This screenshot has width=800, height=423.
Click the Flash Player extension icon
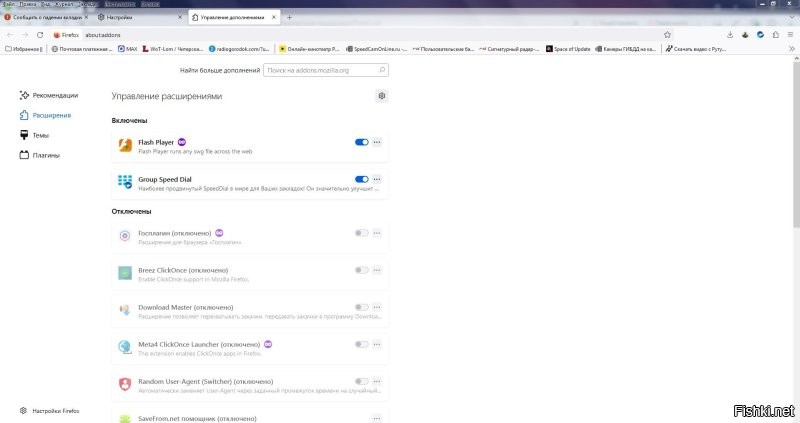(x=125, y=145)
